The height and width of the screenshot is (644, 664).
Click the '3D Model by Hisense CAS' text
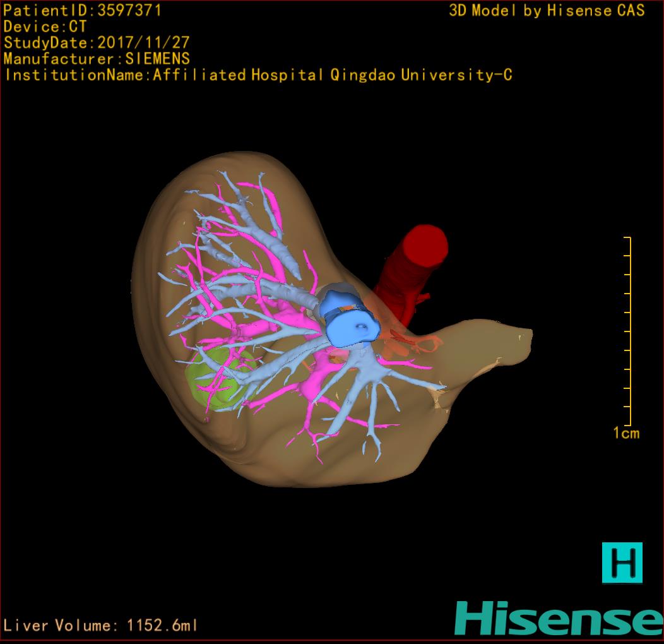tap(547, 10)
